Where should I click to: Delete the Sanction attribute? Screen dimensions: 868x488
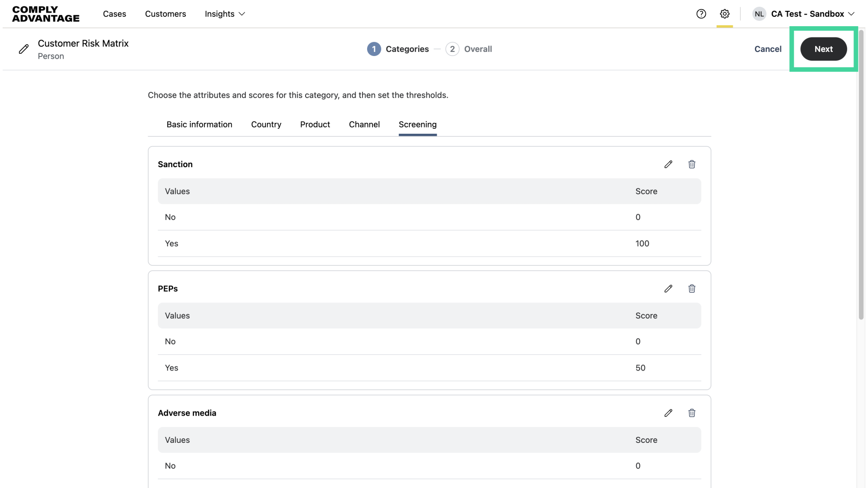click(692, 164)
